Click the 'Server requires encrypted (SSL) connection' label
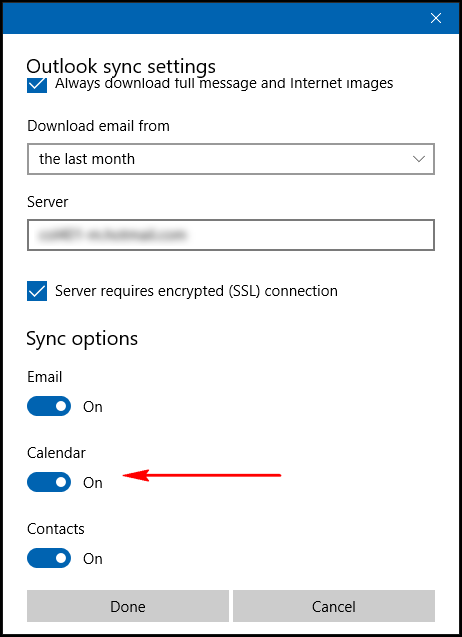 pos(196,291)
